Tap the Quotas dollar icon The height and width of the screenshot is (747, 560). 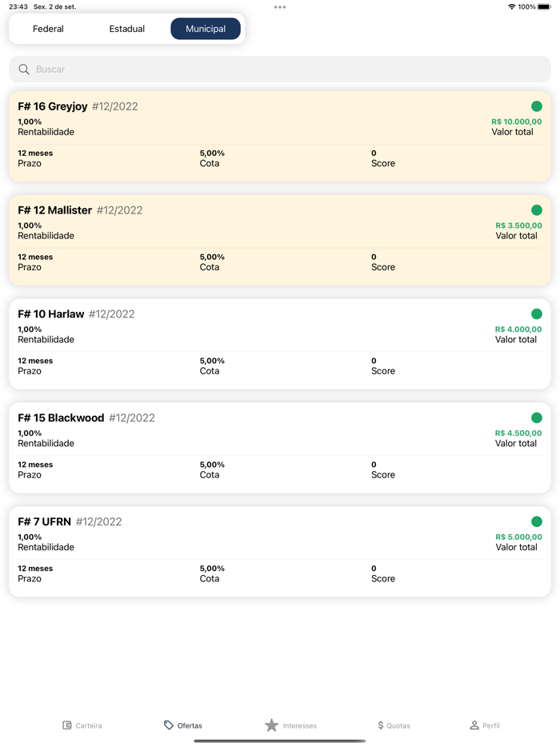381,725
